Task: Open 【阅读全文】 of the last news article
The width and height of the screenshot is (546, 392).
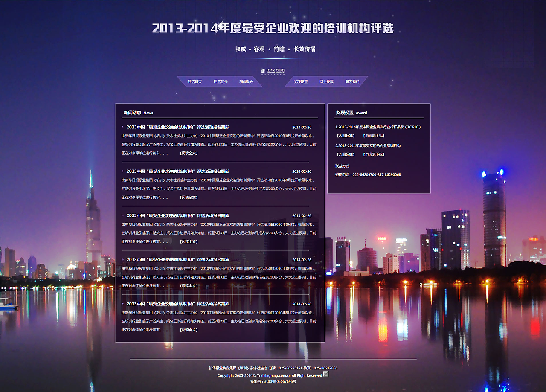Action: point(188,330)
